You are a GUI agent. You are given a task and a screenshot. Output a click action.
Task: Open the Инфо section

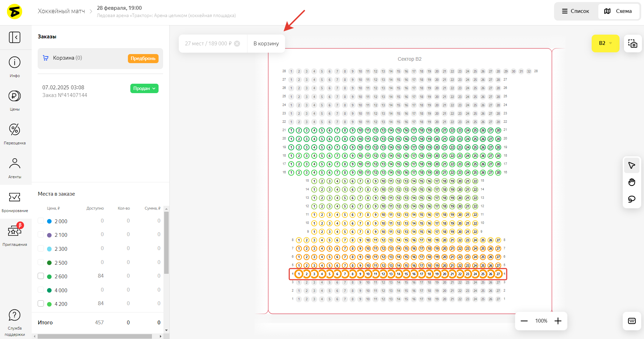click(x=15, y=67)
